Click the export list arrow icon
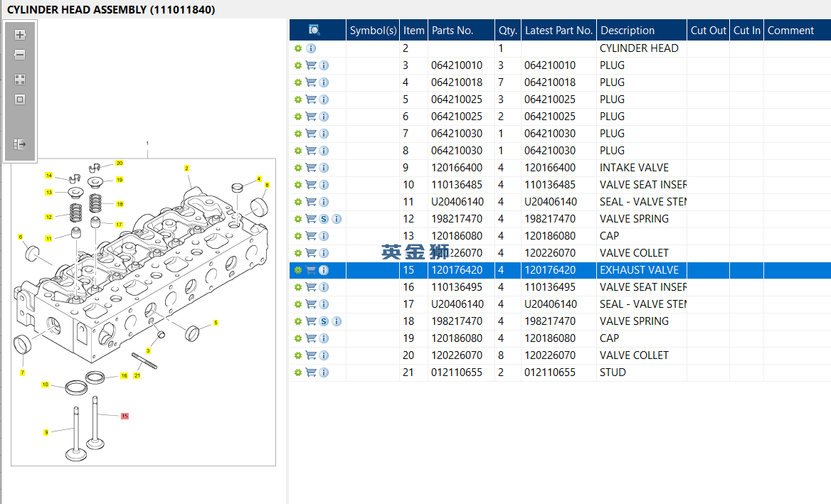The image size is (831, 504). [x=20, y=144]
